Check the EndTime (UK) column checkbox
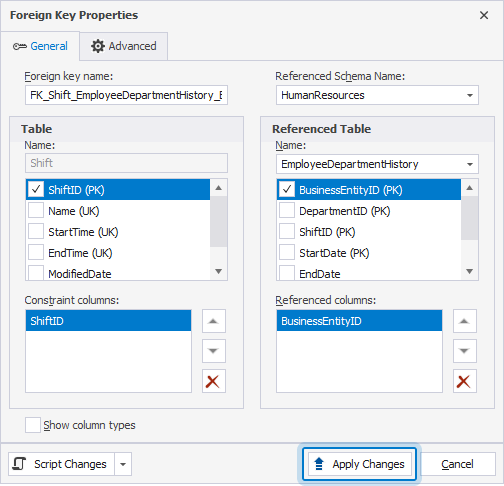 (x=36, y=253)
